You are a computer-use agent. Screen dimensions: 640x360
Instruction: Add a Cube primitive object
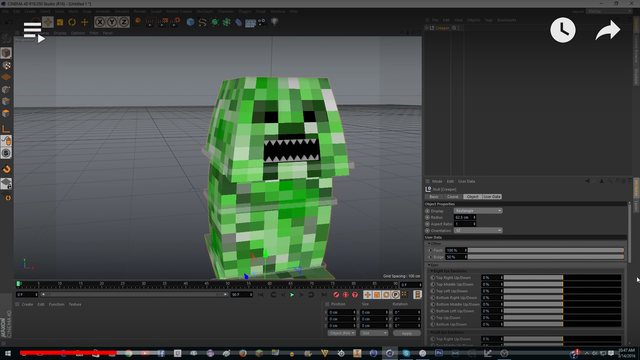tap(190, 22)
